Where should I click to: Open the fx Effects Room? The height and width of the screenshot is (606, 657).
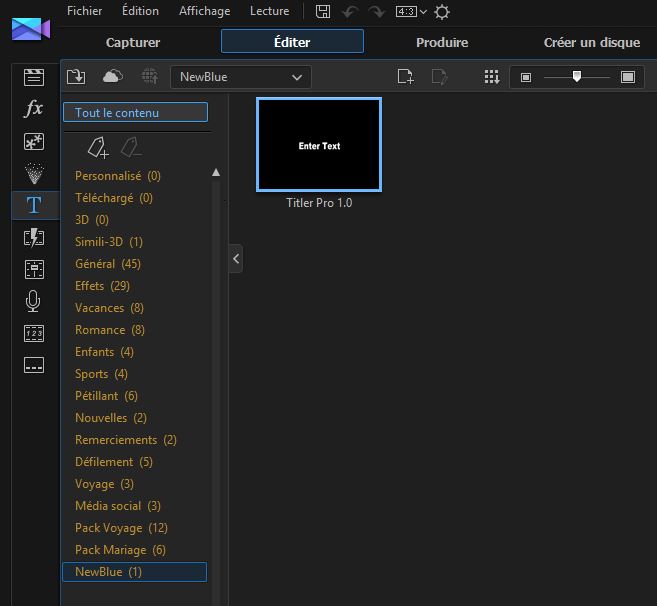[x=34, y=109]
